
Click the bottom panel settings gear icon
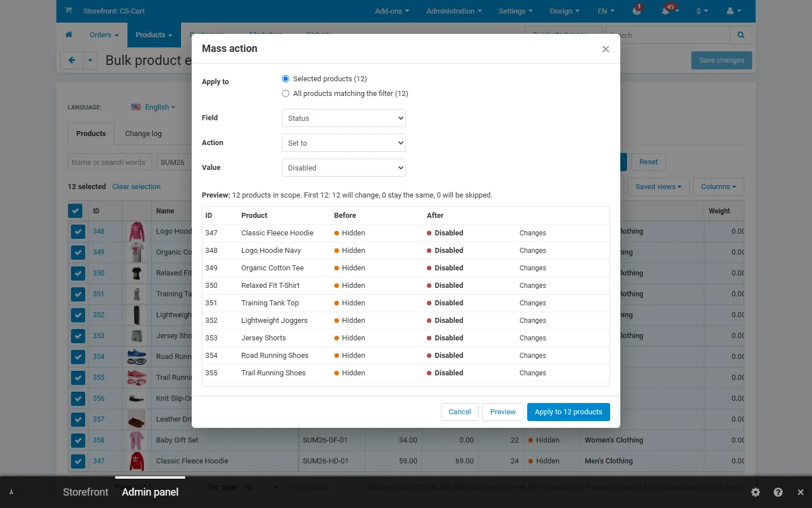pos(756,492)
